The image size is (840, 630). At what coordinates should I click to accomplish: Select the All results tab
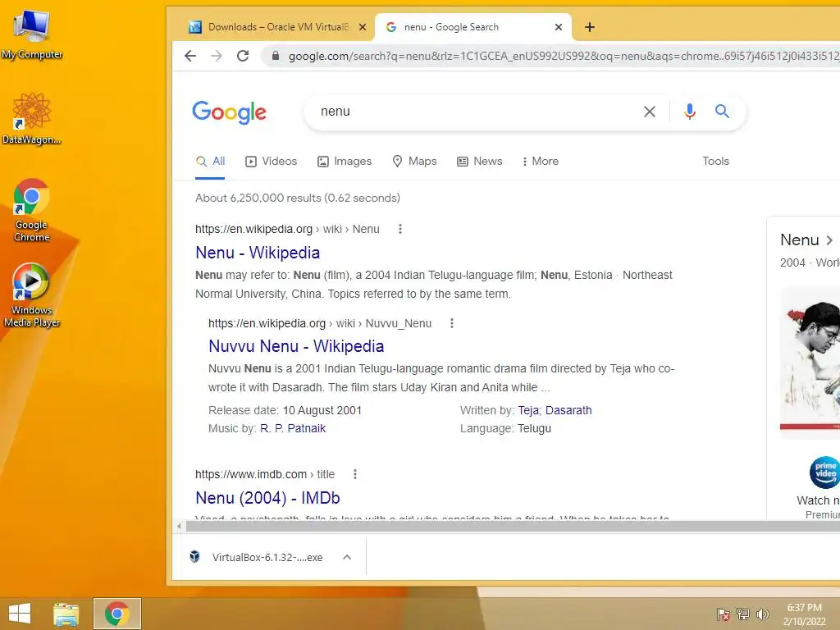tap(211, 162)
